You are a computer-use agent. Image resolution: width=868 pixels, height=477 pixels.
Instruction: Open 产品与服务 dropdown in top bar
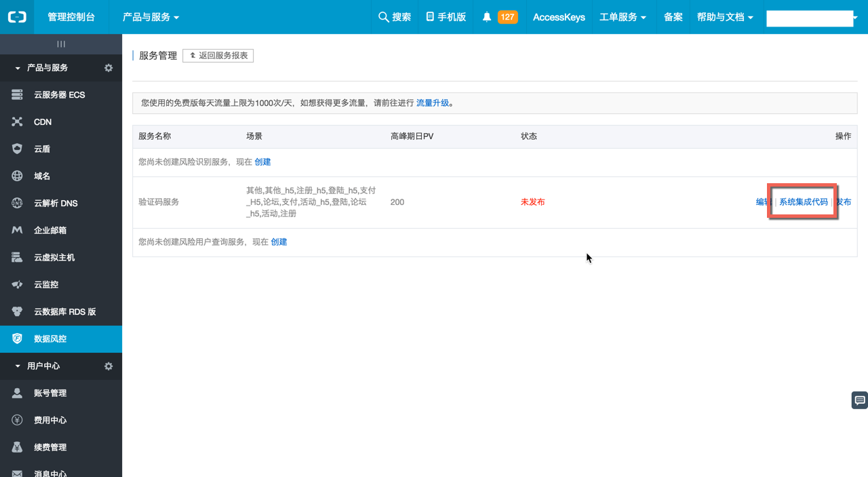click(151, 17)
